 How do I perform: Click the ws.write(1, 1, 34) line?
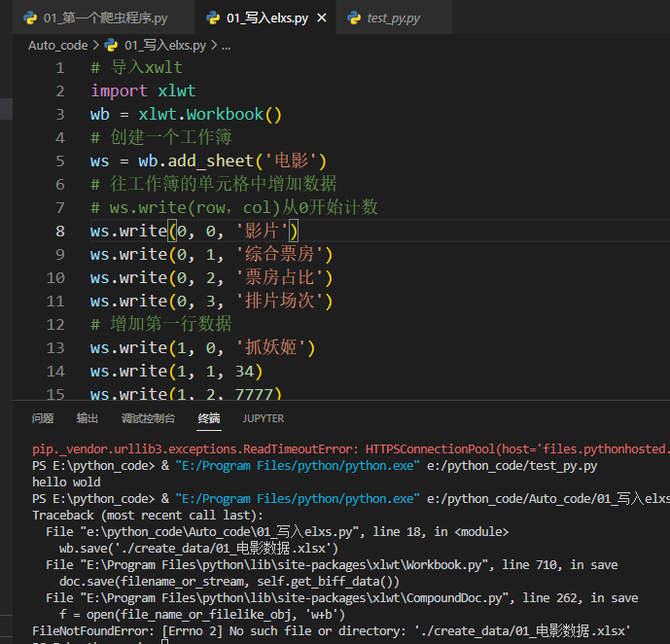click(x=176, y=372)
